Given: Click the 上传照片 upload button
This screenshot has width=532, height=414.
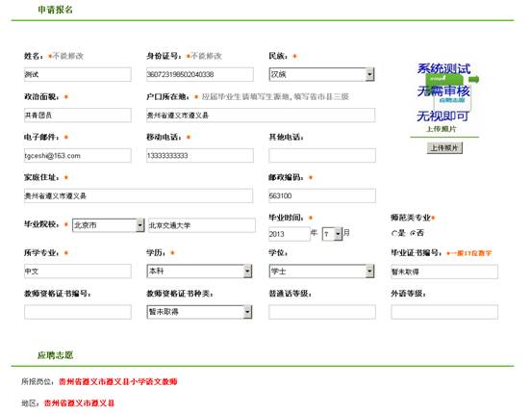Looking at the screenshot, I should tap(444, 147).
